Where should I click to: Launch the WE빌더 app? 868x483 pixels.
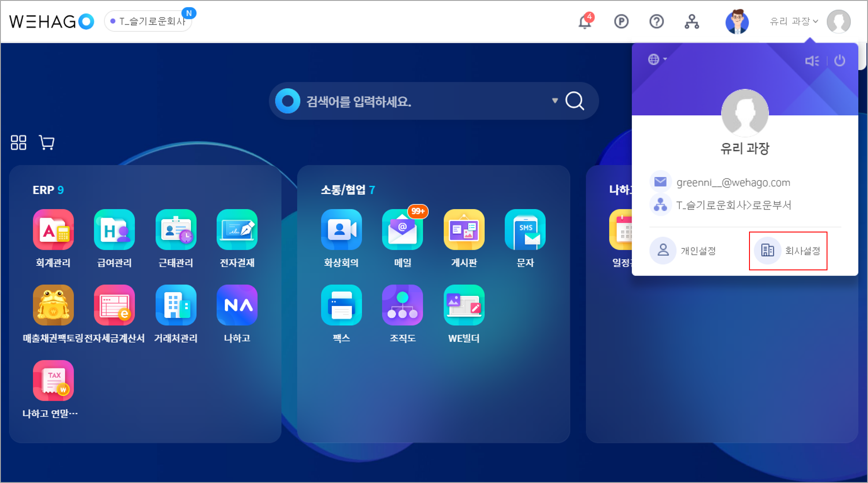(464, 305)
